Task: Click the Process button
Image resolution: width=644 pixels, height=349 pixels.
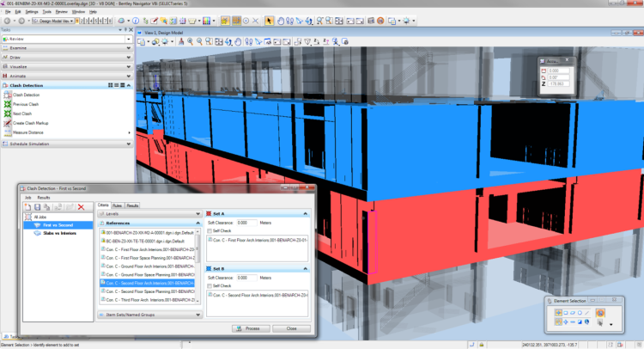Action: pos(252,328)
